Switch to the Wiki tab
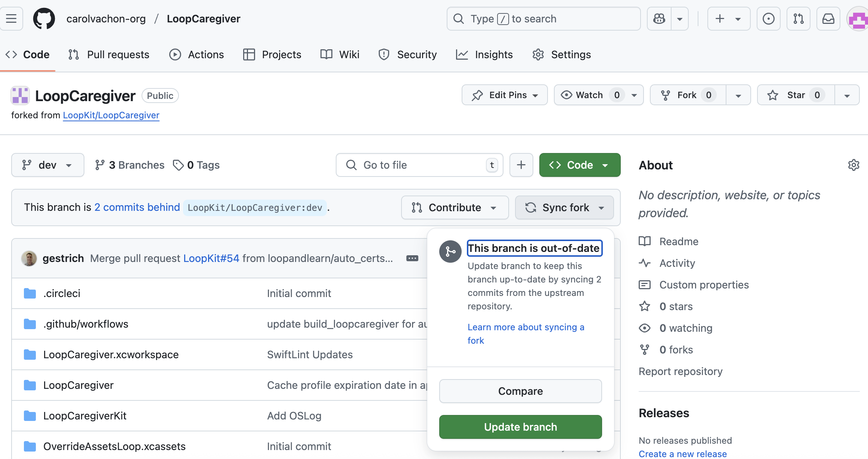The width and height of the screenshot is (868, 459). (x=340, y=54)
